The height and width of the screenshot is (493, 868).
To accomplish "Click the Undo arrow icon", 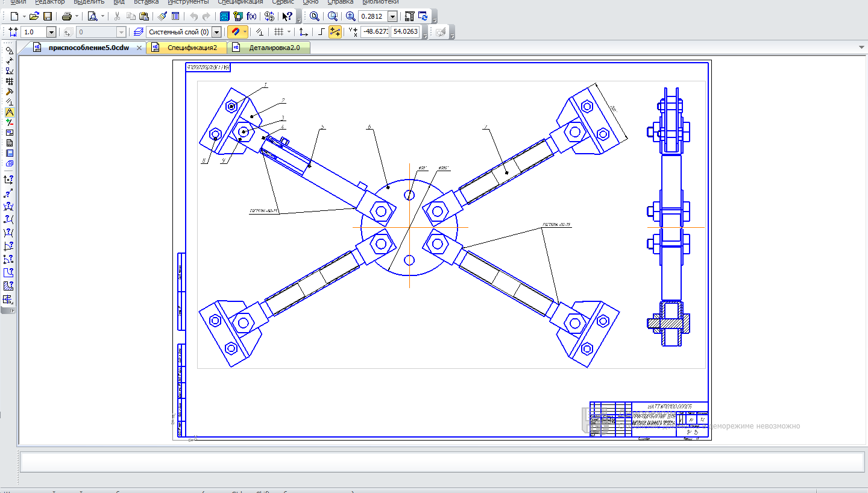I will [193, 16].
